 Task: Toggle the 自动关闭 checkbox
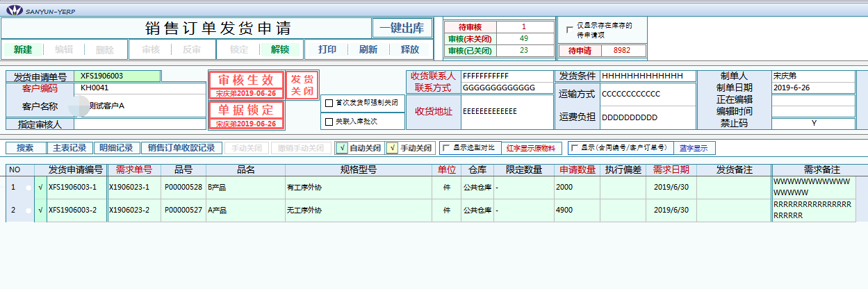coord(341,148)
